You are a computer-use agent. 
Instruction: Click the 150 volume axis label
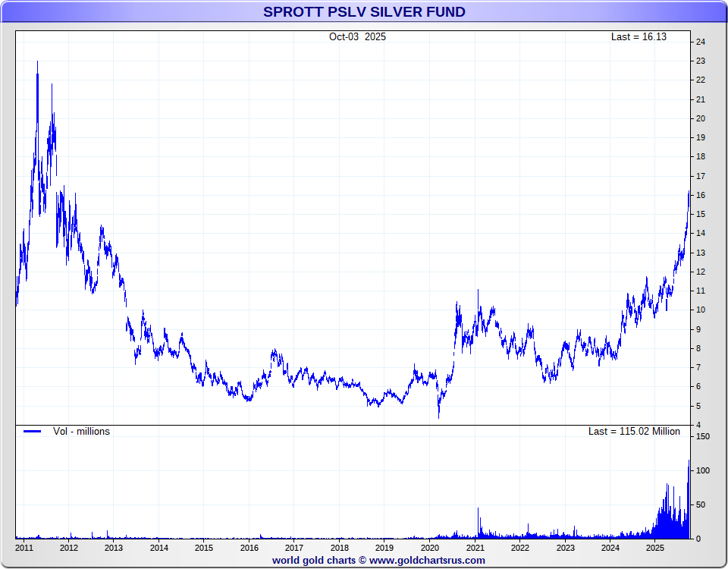pyautogui.click(x=703, y=436)
